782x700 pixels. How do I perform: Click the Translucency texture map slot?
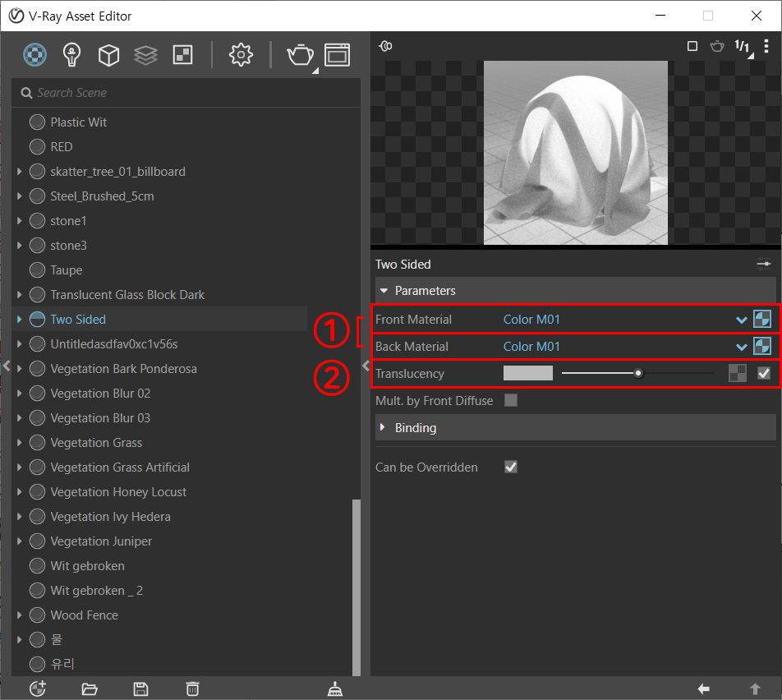[x=738, y=373]
